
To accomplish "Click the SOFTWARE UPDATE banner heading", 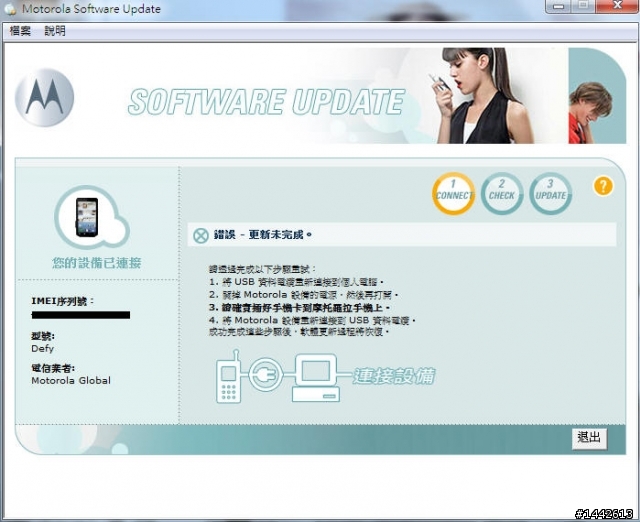I will (x=266, y=102).
